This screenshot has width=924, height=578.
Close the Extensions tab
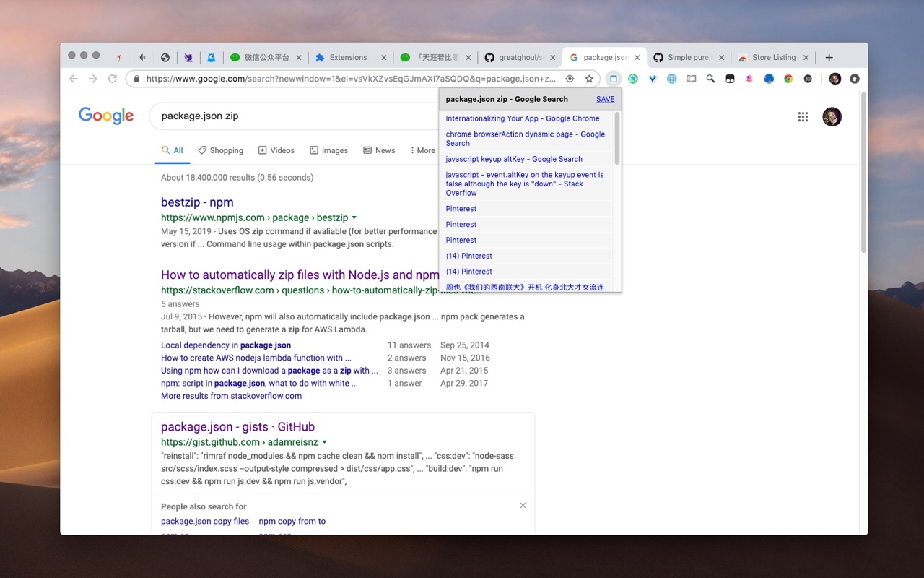(384, 57)
